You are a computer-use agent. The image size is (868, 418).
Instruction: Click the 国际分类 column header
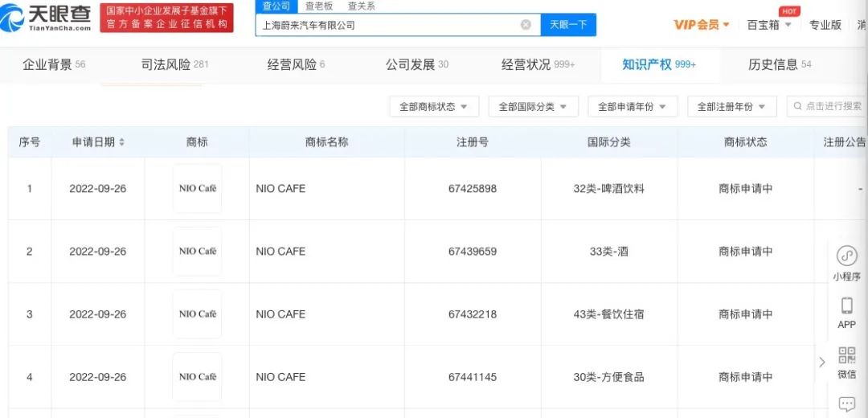coord(609,142)
